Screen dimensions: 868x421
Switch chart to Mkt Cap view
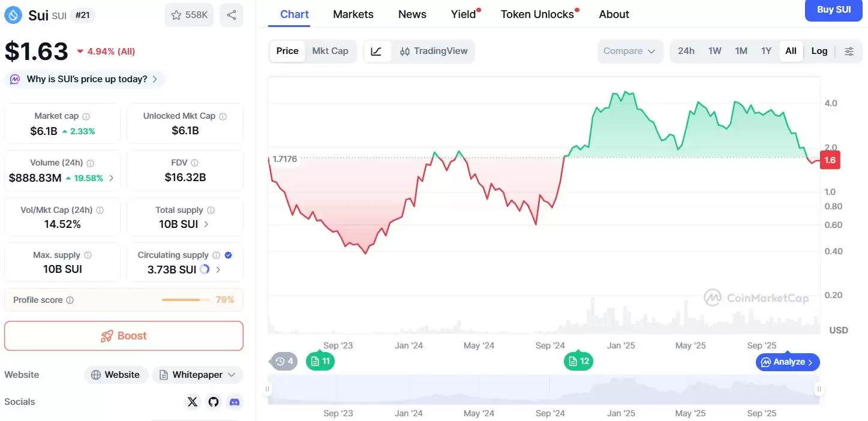(331, 51)
